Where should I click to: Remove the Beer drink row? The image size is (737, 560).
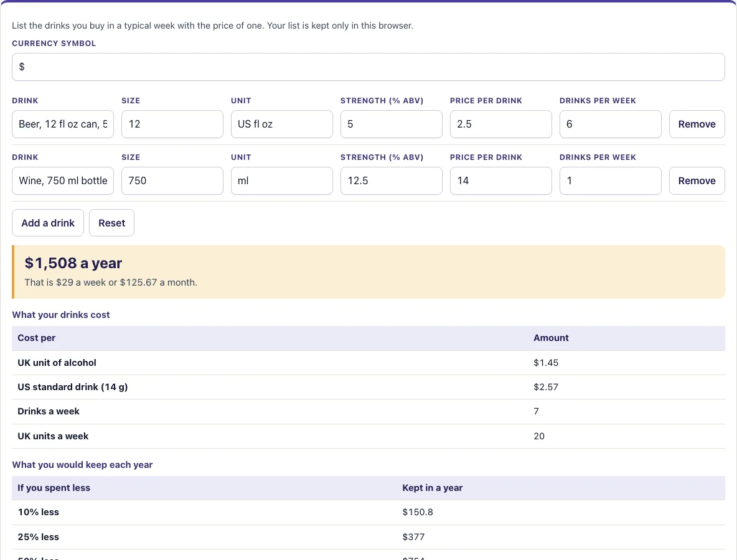697,124
